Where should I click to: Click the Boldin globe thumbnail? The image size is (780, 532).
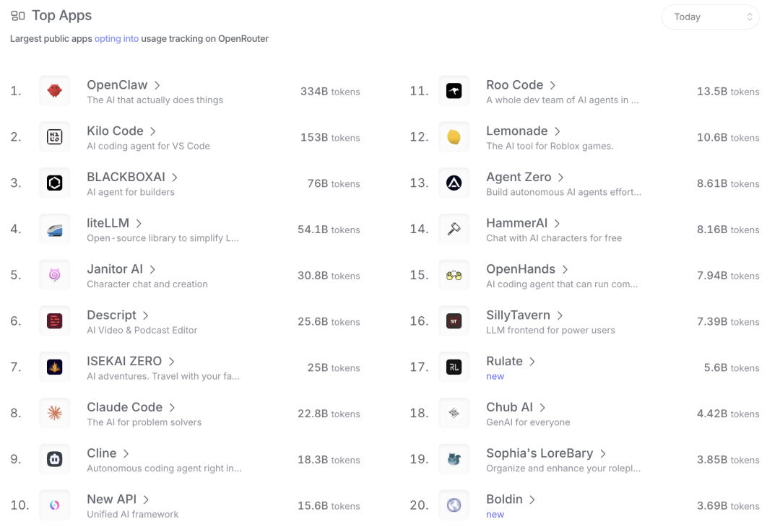click(454, 505)
